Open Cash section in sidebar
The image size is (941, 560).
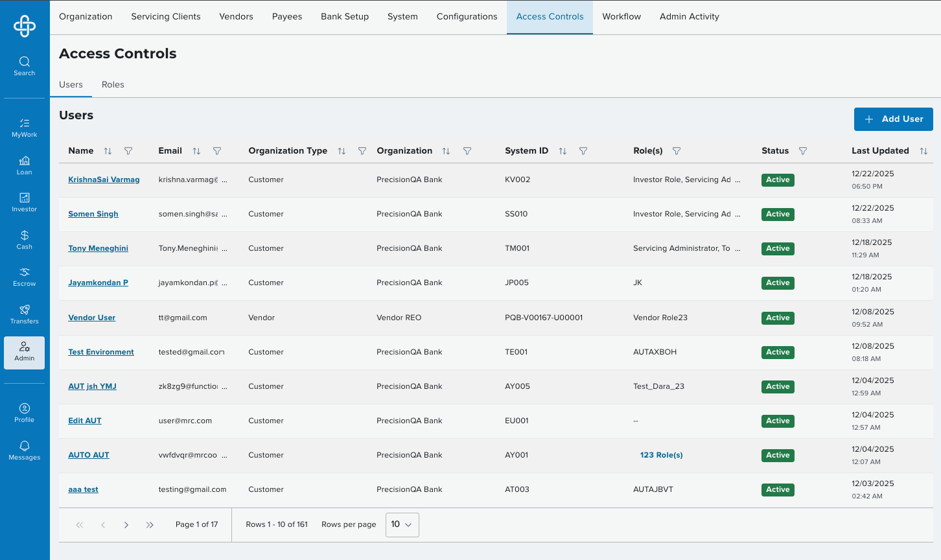tap(25, 240)
